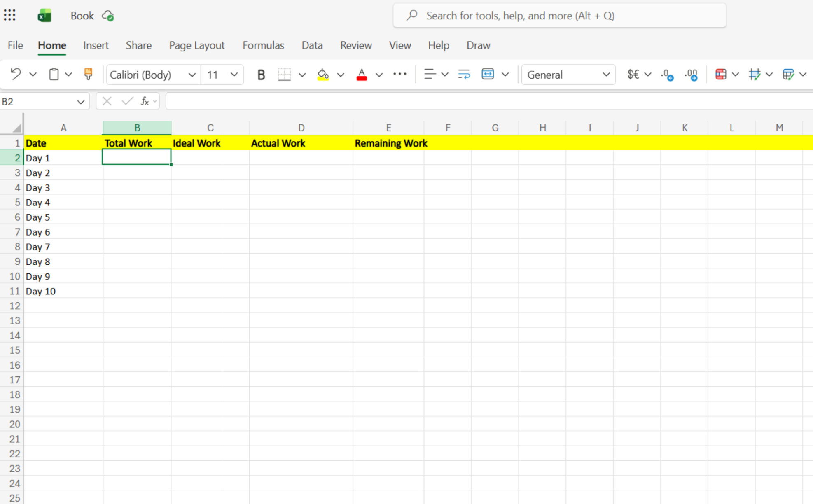Image resolution: width=813 pixels, height=504 pixels.
Task: Click the Undo arrow icon
Action: point(16,74)
